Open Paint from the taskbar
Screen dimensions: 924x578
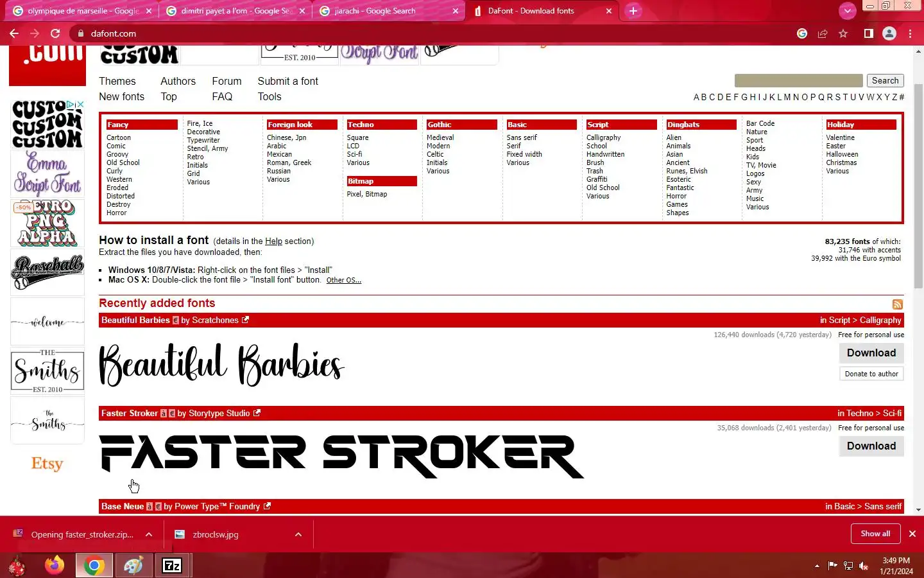133,565
